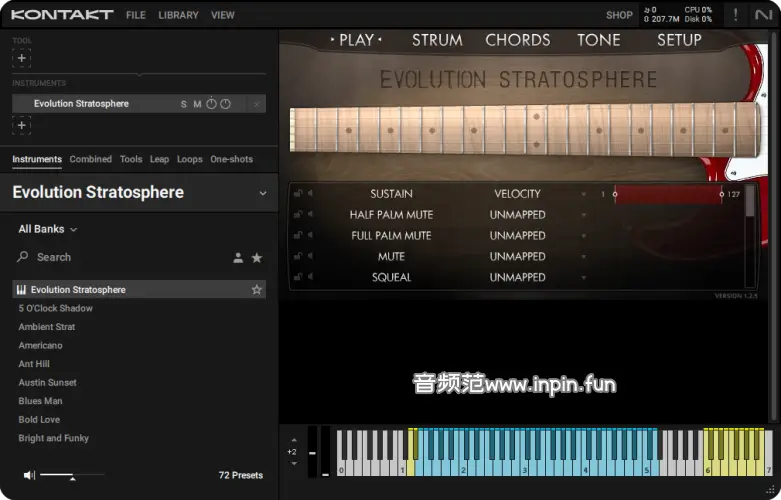
Task: Select the Ambient Strat preset
Action: coord(47,327)
